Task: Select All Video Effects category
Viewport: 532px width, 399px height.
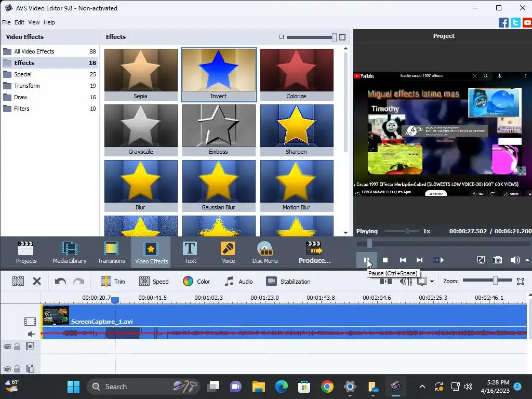Action: point(49,51)
